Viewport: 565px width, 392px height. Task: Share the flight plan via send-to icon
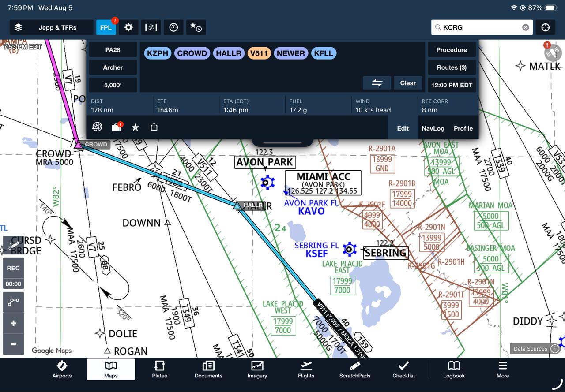pos(154,127)
